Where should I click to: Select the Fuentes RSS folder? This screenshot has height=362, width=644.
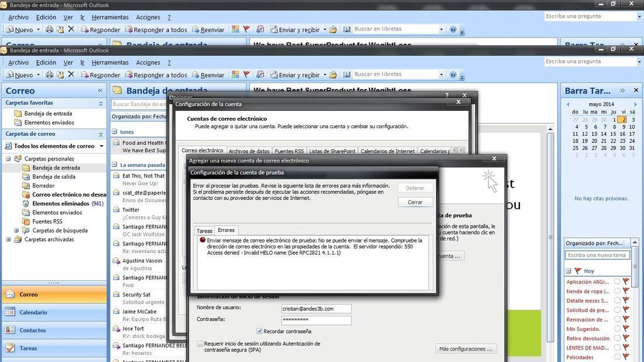[x=47, y=221]
